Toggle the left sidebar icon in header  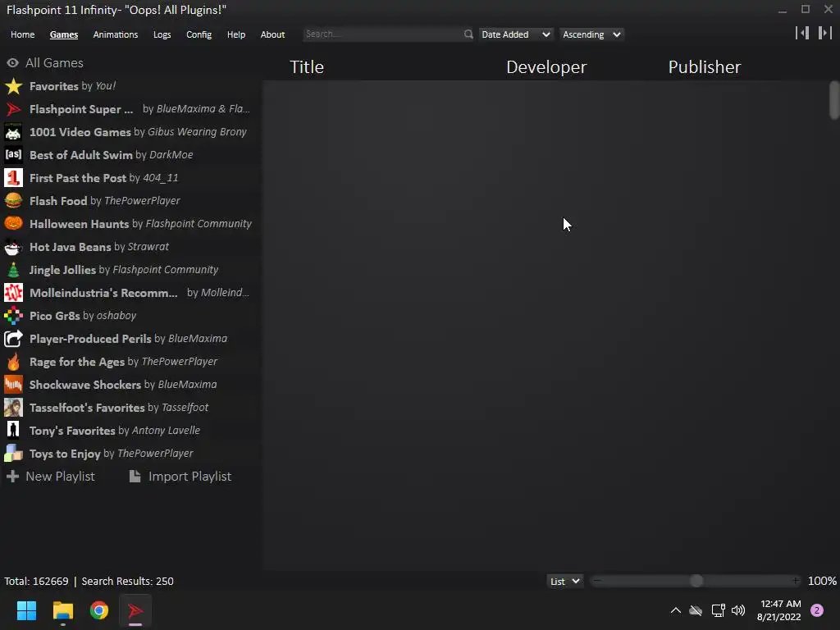[802, 33]
